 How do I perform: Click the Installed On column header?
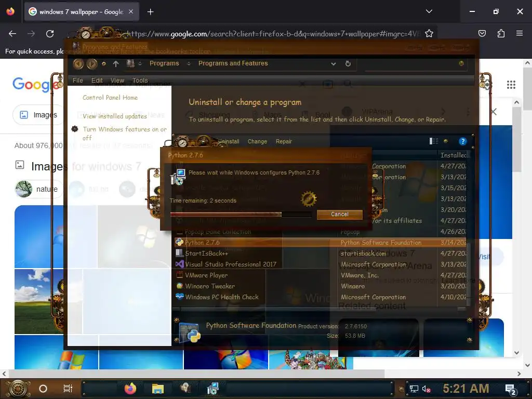point(453,155)
